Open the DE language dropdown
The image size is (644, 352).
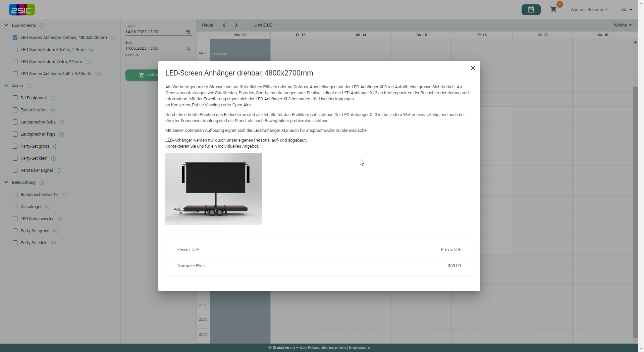[626, 10]
